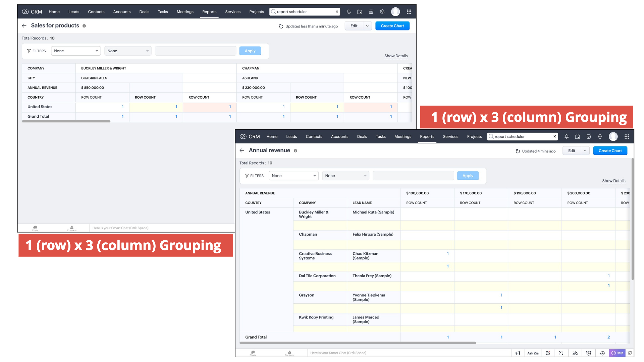This screenshot has width=644, height=362.
Task: Clear the report scheduler search in Annual revenue window
Action: point(554,136)
